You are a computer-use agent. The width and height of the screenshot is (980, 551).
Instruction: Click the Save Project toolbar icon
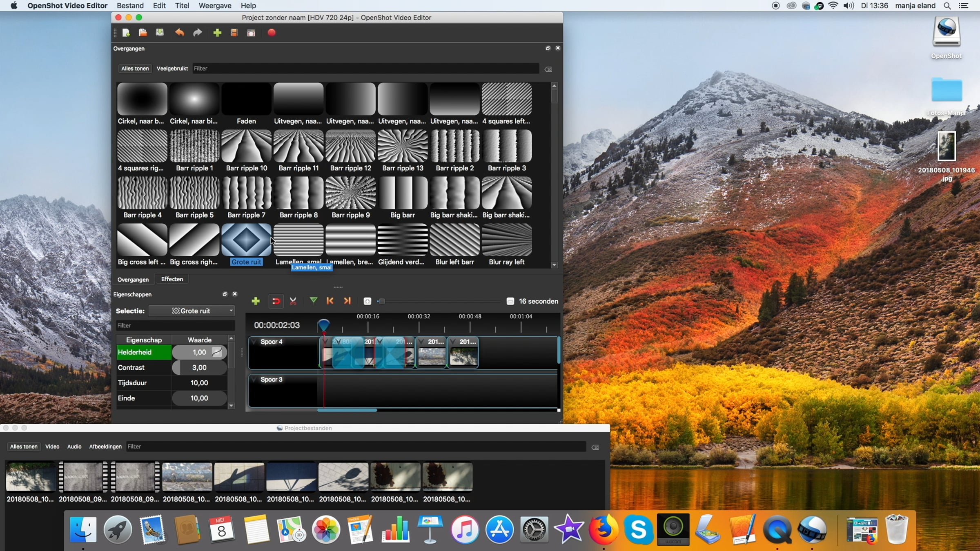point(160,33)
